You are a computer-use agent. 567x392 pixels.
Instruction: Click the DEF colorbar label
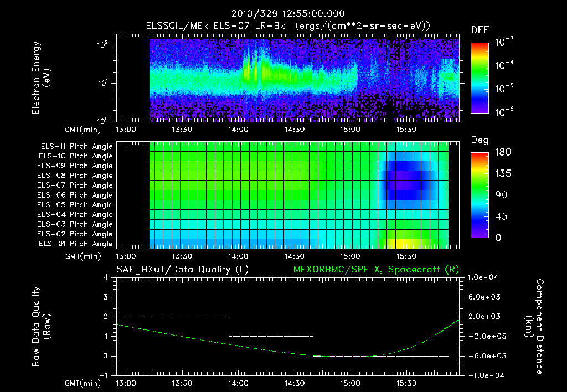(480, 30)
